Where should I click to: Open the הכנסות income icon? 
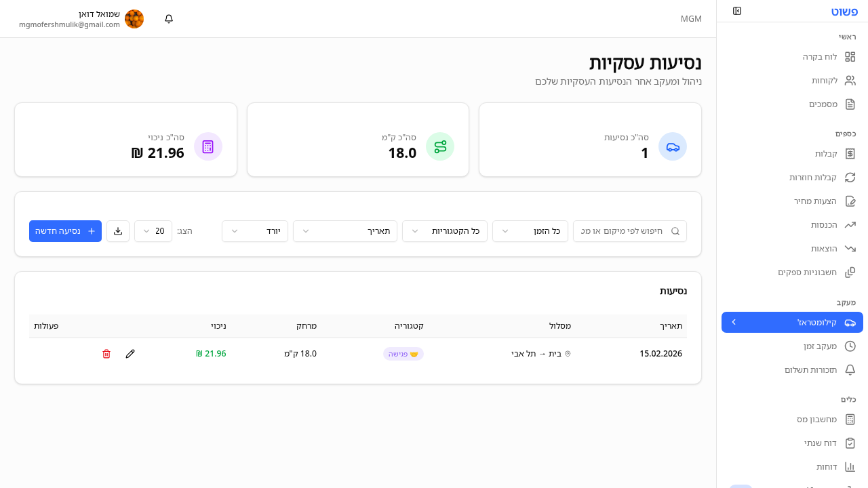[850, 224]
